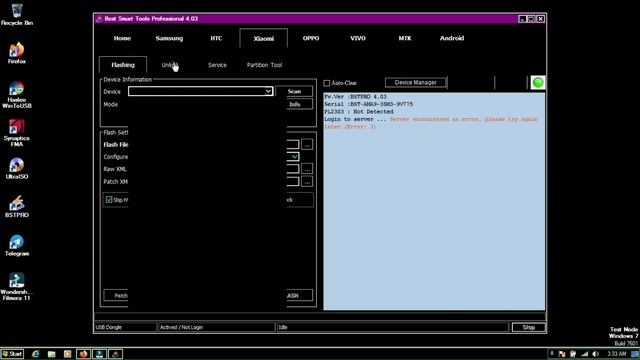Open the Samsung tab
Screen dimensions: 640x360
(x=169, y=38)
